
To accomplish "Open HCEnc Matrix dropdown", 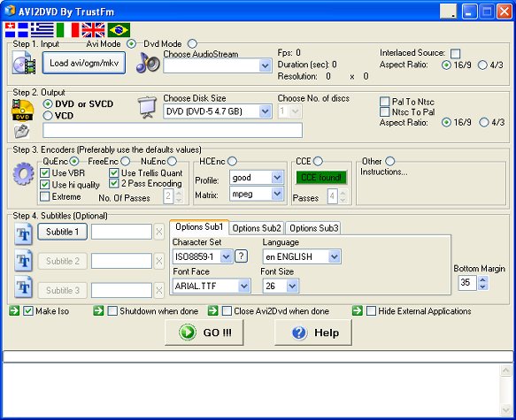I will (x=277, y=194).
